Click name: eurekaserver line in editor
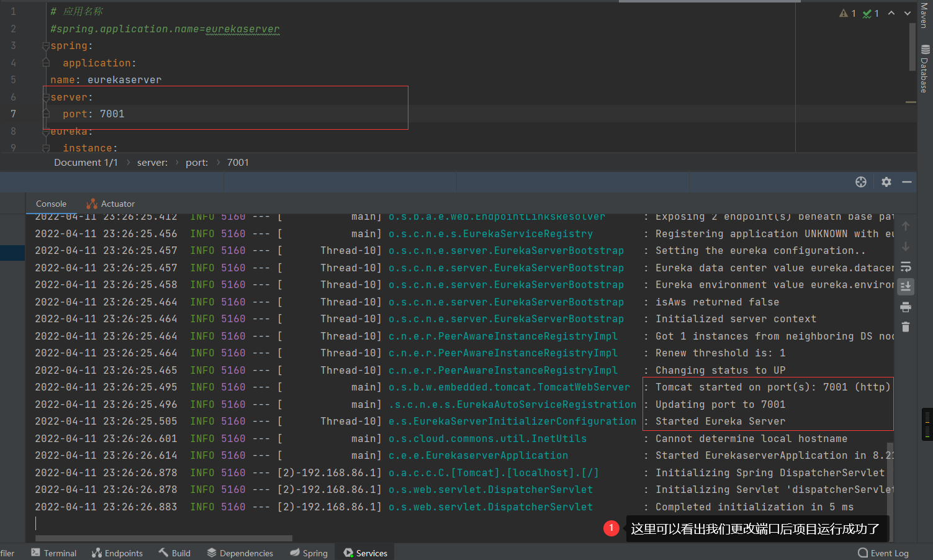The height and width of the screenshot is (560, 933). (106, 80)
